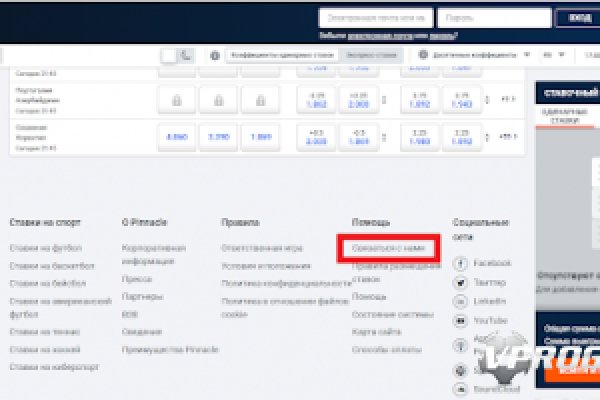
Task: Open the YouTube social icon
Action: click(461, 320)
